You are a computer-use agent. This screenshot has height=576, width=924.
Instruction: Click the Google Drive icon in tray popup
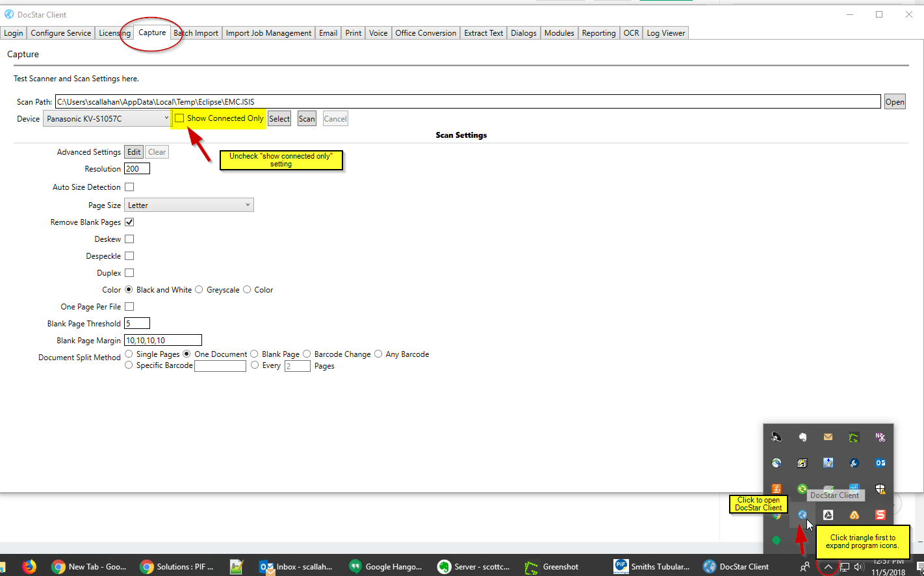pos(828,515)
